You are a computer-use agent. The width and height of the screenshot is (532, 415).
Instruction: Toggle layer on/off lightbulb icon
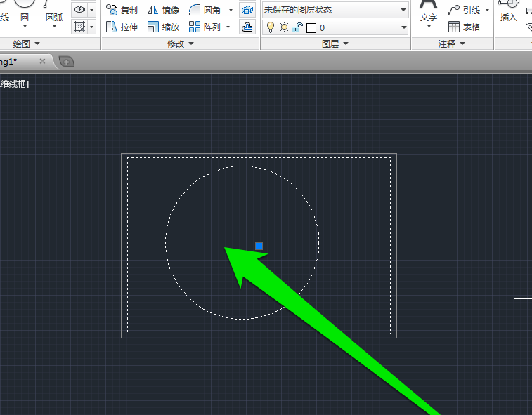tap(271, 27)
